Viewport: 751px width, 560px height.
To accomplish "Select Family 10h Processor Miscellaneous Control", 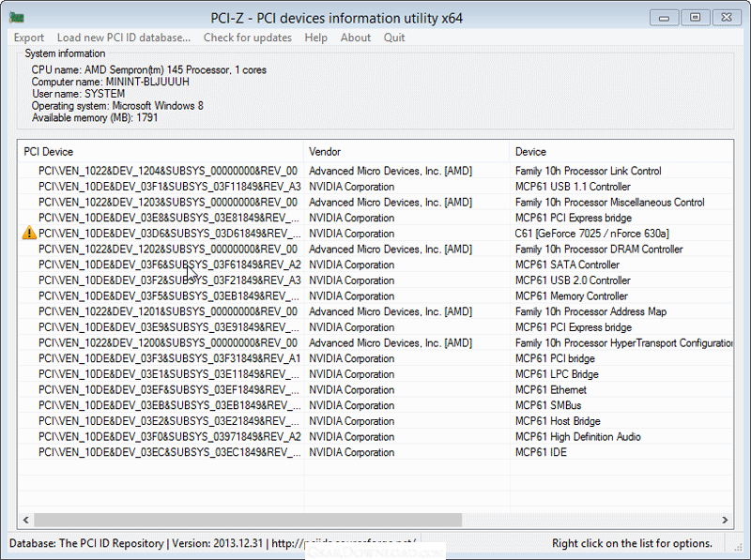I will coord(609,202).
